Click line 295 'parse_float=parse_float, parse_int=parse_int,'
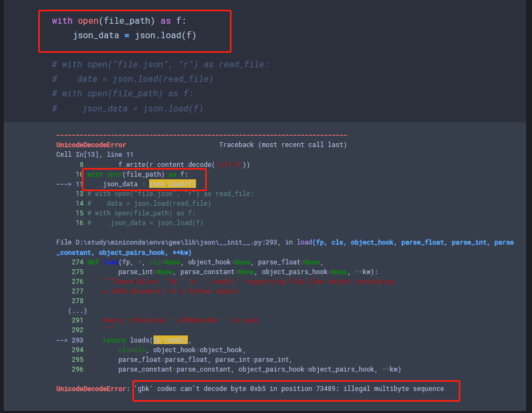Image resolution: width=532 pixels, height=413 pixels. tap(205, 359)
